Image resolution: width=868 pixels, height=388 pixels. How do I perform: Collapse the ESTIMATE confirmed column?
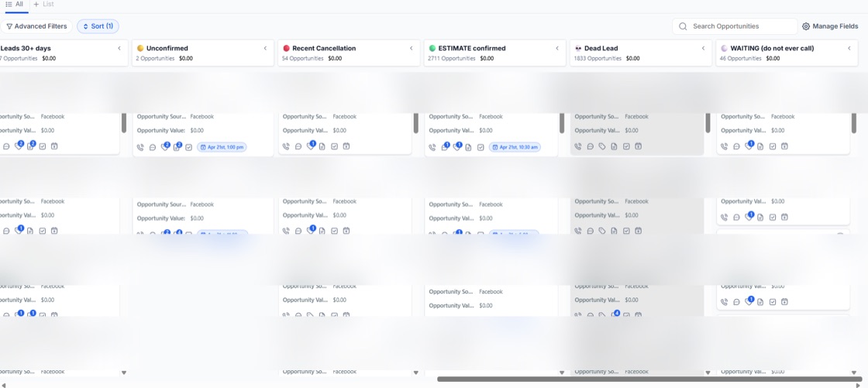pyautogui.click(x=557, y=48)
